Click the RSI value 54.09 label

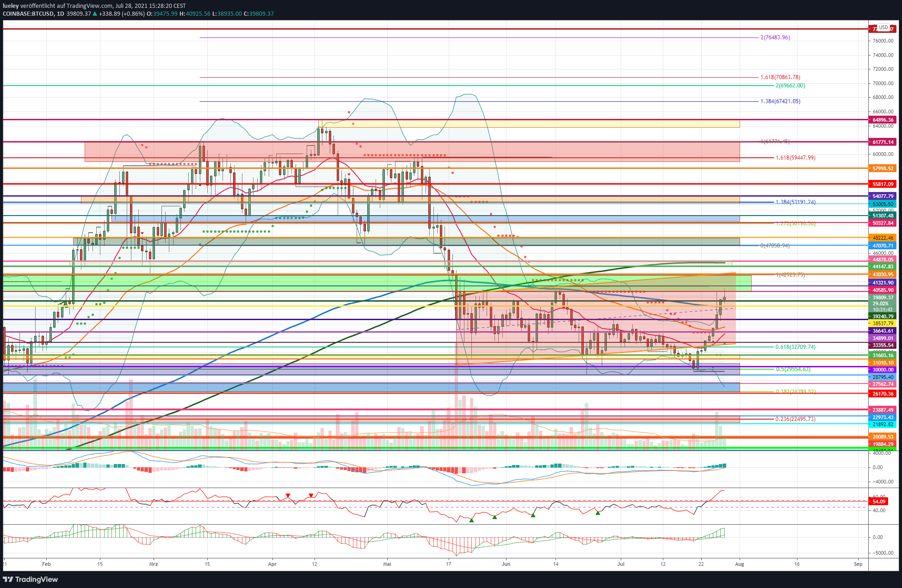click(x=878, y=501)
